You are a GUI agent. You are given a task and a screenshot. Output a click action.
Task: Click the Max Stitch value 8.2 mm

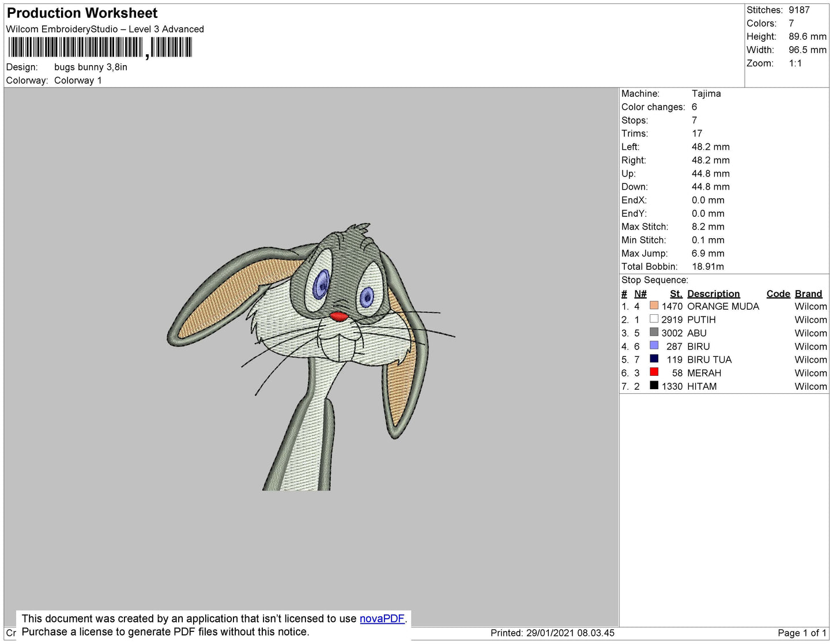(x=708, y=227)
